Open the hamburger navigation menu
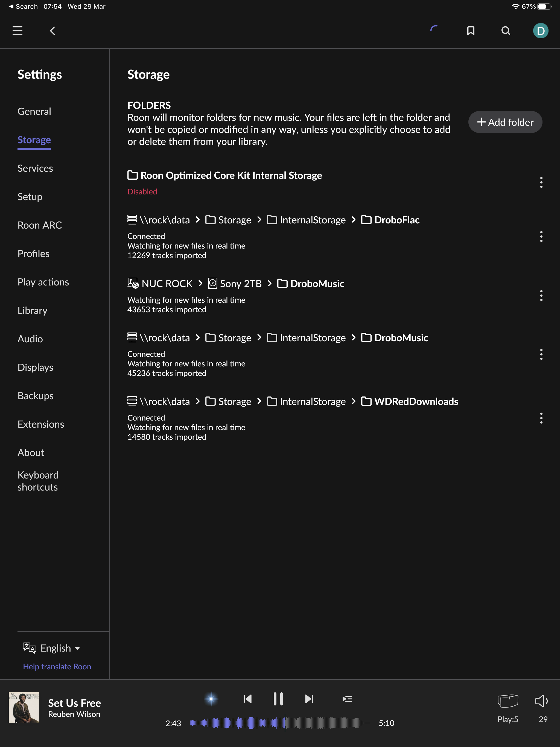The height and width of the screenshot is (747, 560). point(17,31)
